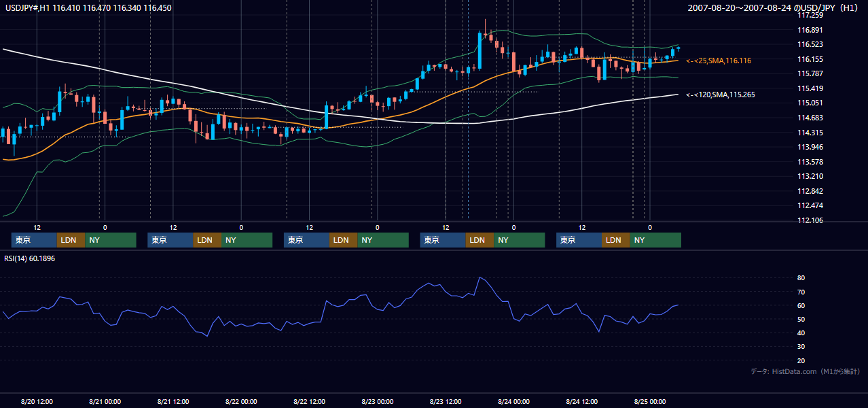Click the 8/22 00:00 date axis label

coord(241,401)
